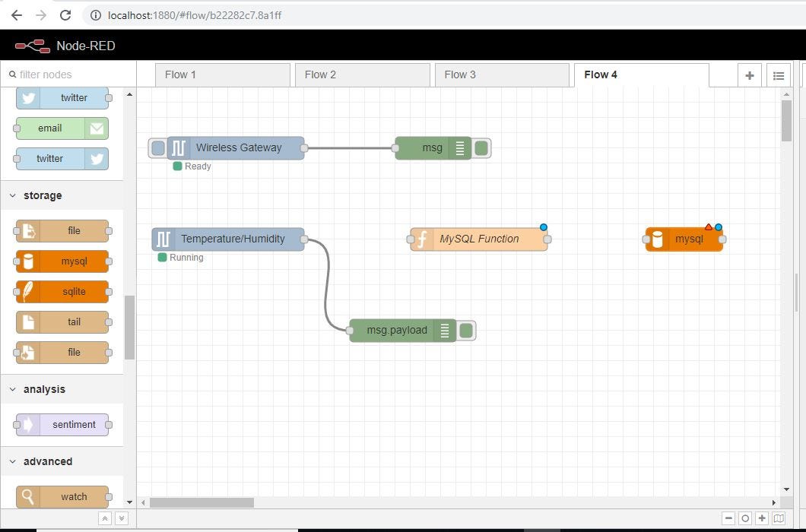This screenshot has width=806, height=532.
Task: Click the search magnifier in filter nodes
Action: tap(13, 74)
